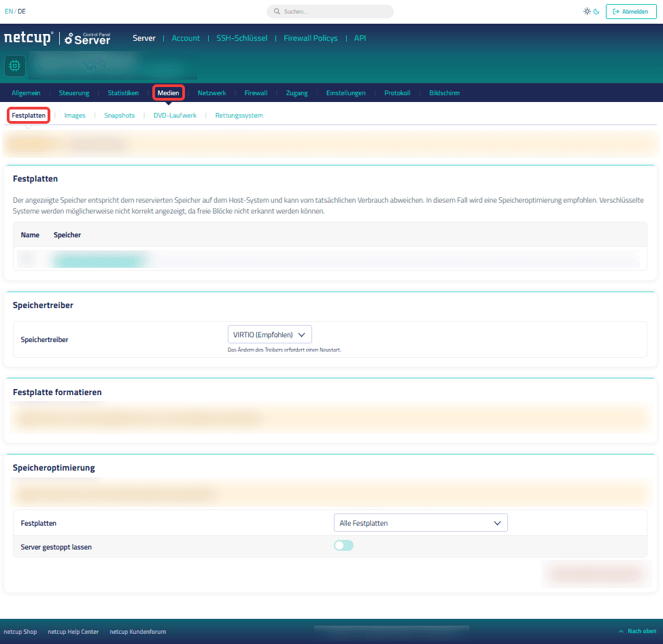Switch to the Images sub-tab

tap(75, 116)
